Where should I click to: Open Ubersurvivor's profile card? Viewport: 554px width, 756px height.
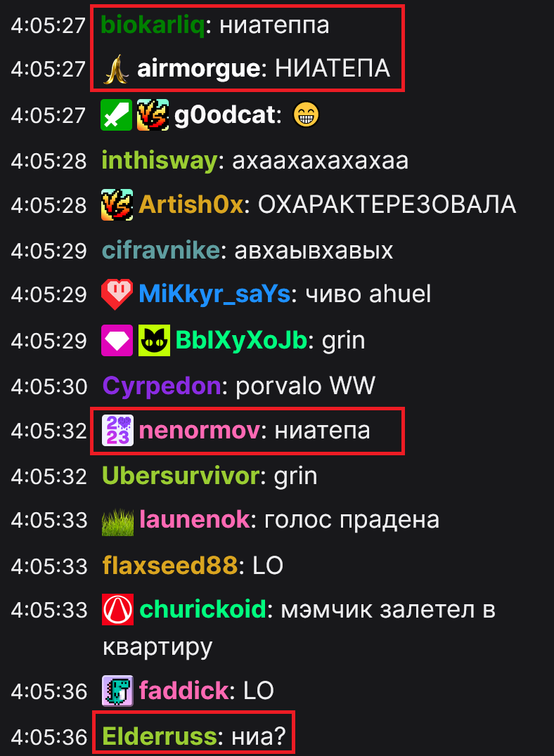point(181,476)
